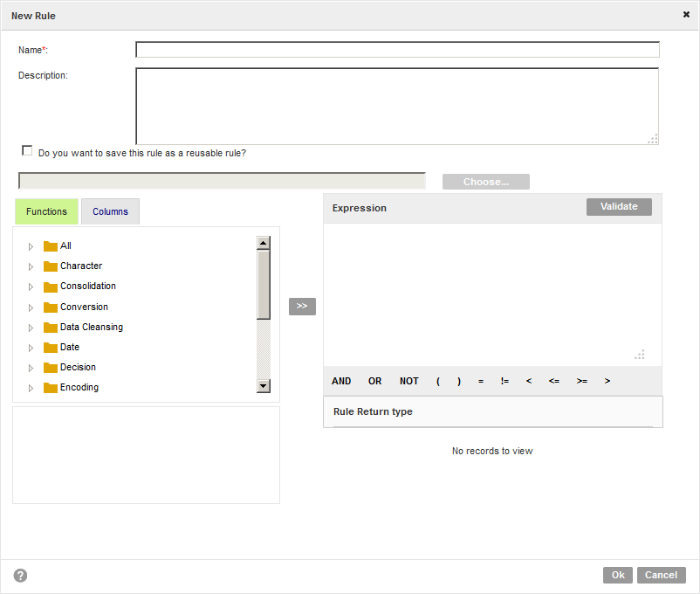Expand the Date folder
Viewport: 700px width, 594px height.
pos(31,348)
